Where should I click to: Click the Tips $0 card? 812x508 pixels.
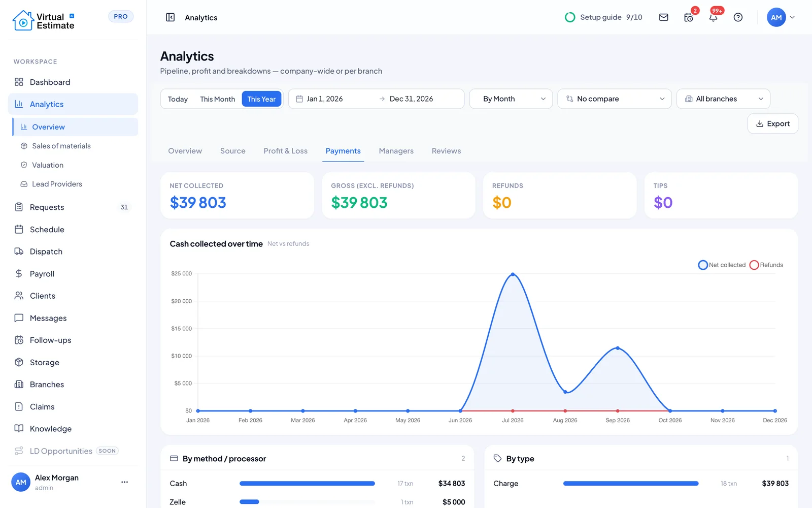tap(721, 195)
